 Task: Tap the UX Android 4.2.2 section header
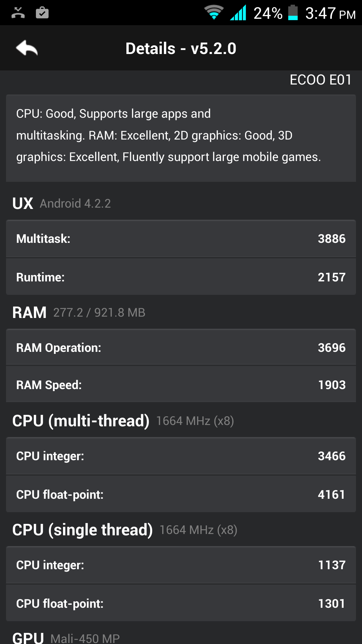62,203
